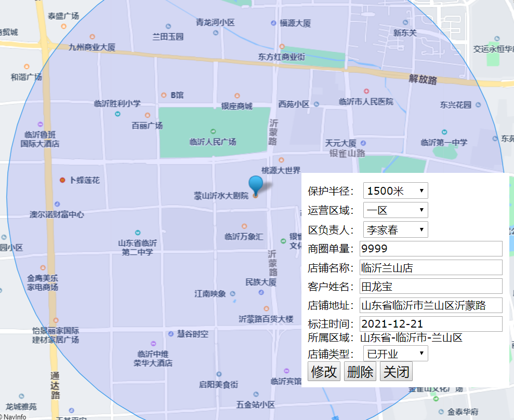Click the 青龙河小区 blue marker

coord(216,33)
